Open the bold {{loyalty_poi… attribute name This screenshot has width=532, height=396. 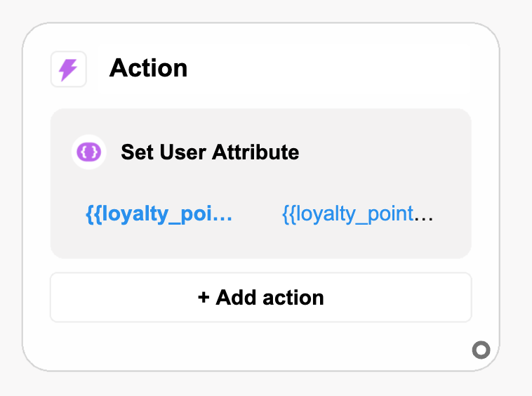tap(159, 214)
